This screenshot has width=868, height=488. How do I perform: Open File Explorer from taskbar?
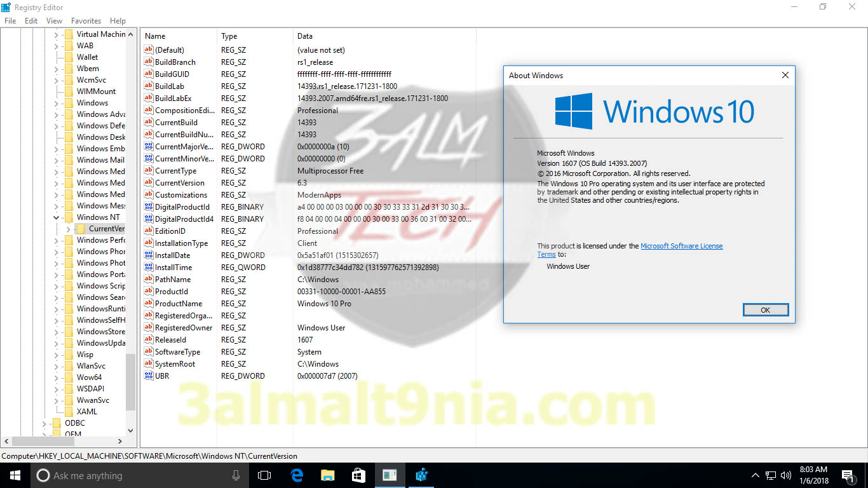pyautogui.click(x=327, y=475)
